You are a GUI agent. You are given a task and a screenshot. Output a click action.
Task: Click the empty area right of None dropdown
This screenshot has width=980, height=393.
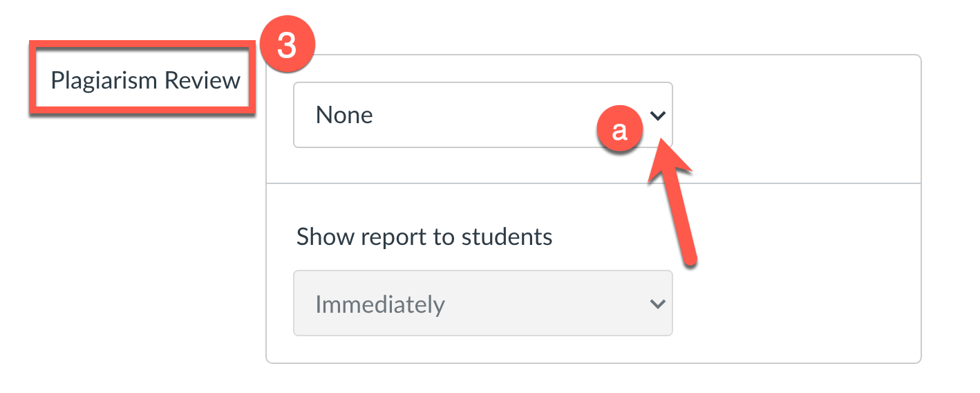(x=795, y=115)
